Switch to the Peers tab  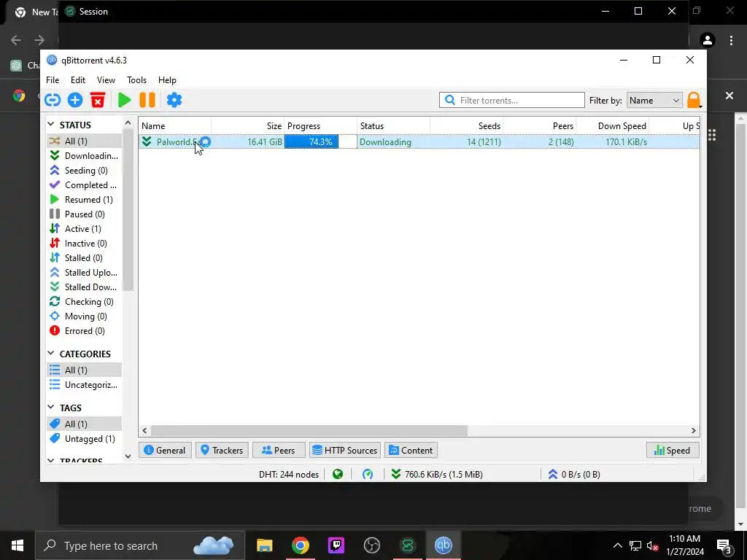279,451
